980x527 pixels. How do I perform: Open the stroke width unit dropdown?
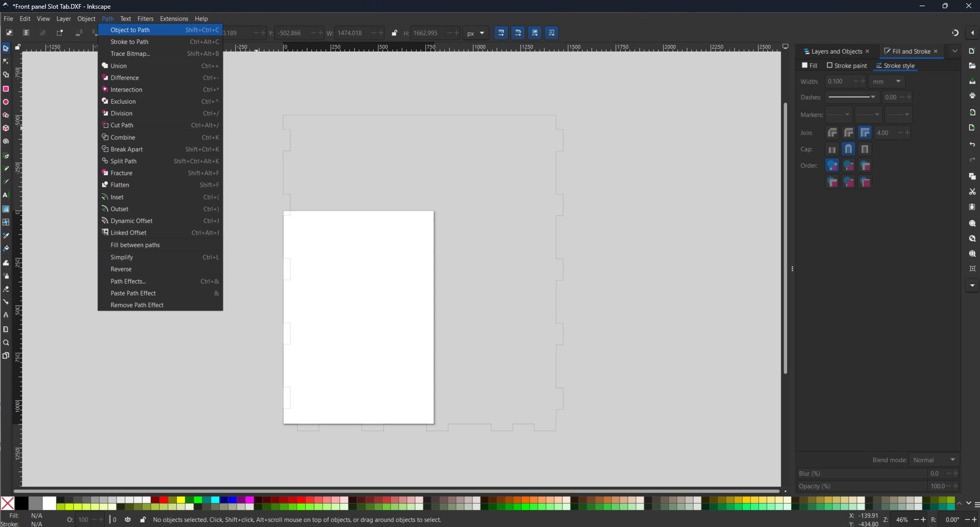[887, 82]
